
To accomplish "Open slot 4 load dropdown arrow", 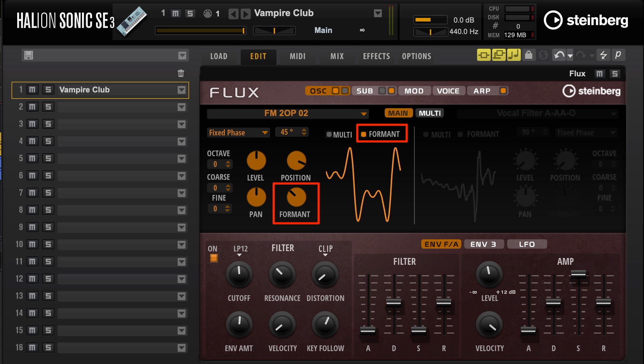I will pos(182,142).
